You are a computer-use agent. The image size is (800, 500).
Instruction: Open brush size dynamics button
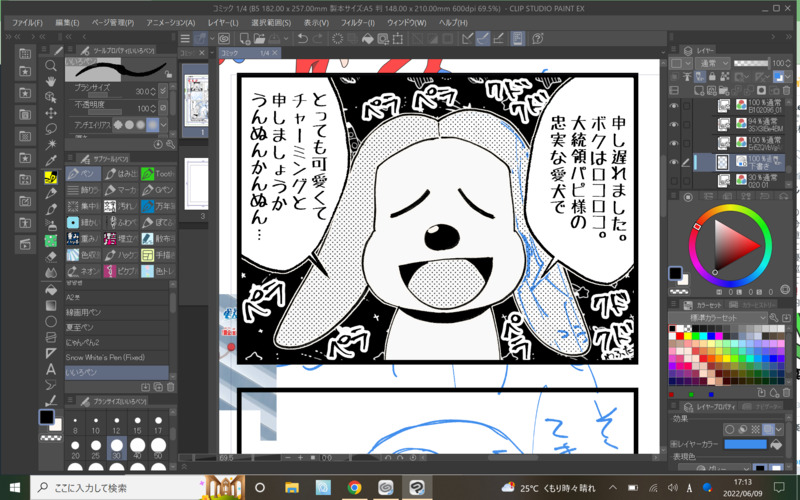coord(163,91)
